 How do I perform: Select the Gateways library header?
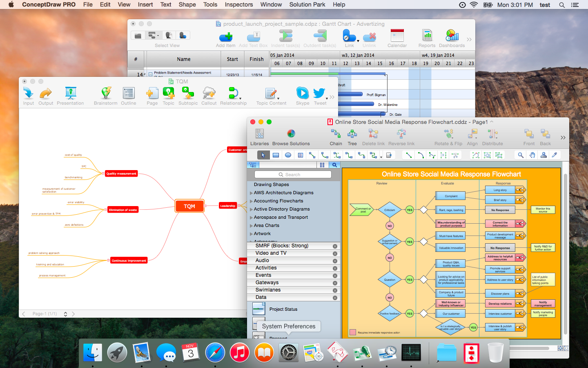294,283
